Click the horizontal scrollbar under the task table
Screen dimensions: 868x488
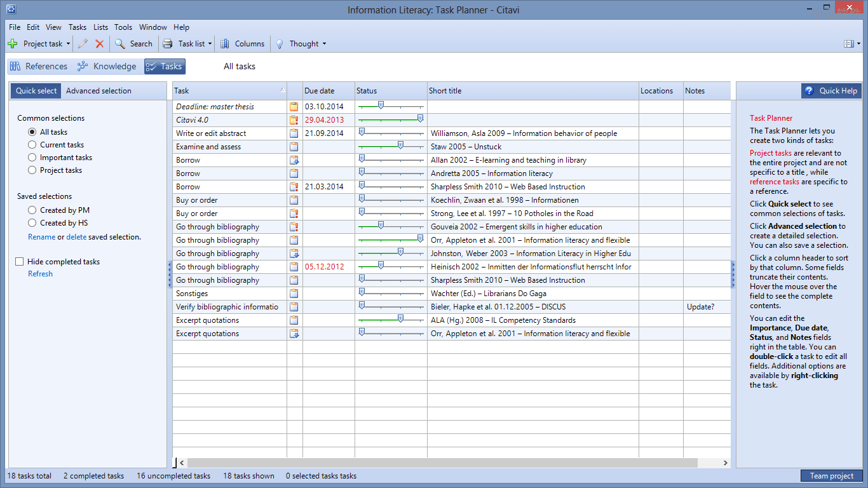pyautogui.click(x=442, y=463)
